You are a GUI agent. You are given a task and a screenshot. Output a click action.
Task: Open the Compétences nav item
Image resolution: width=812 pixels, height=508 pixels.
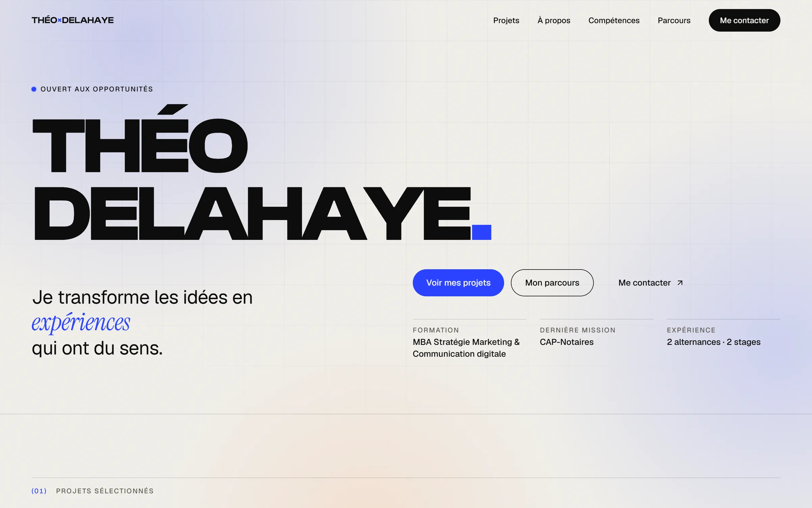tap(614, 20)
